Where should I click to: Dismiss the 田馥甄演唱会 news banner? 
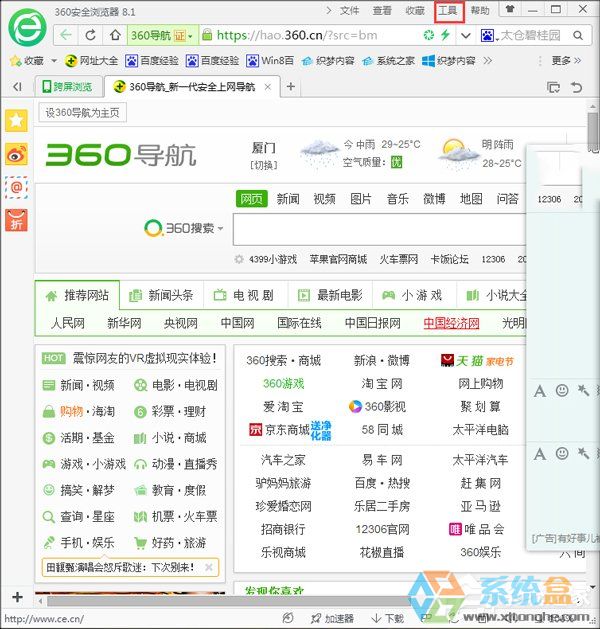[209, 567]
